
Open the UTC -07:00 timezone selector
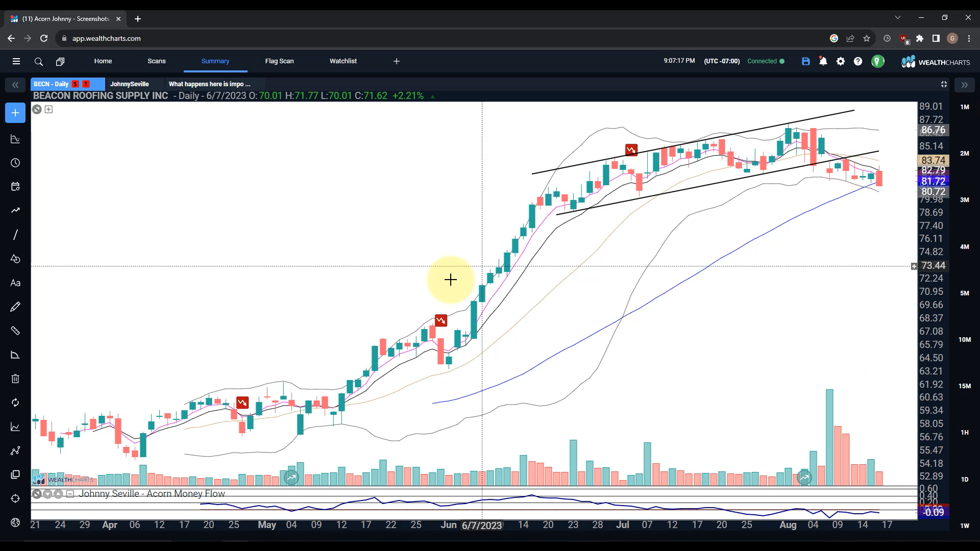pos(722,61)
